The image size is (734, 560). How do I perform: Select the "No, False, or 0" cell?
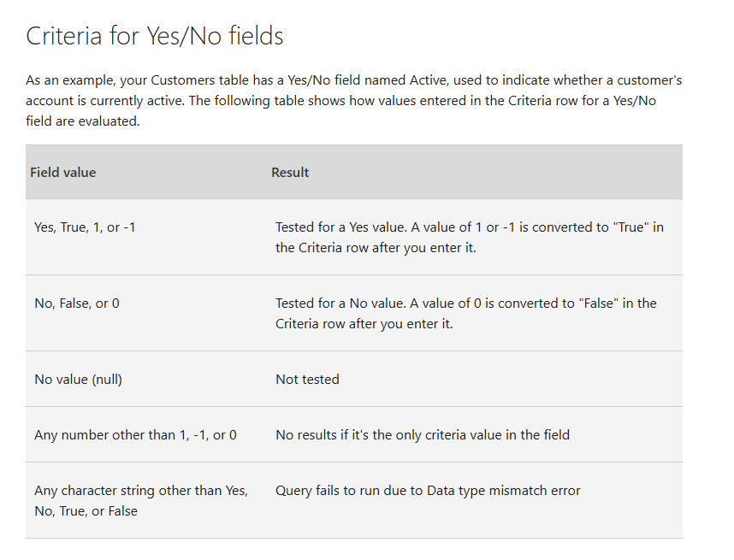(77, 303)
